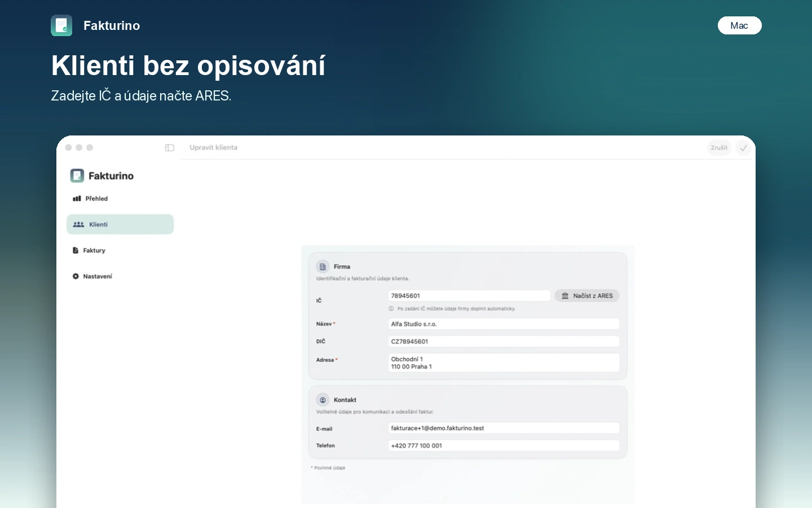The width and height of the screenshot is (812, 508).
Task: Click the 'Klienti bez opisování' headline
Action: click(x=188, y=65)
